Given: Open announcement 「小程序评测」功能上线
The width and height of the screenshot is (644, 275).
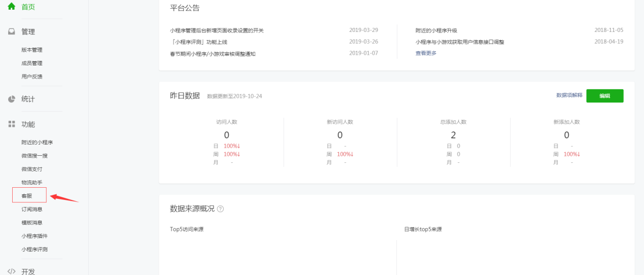Looking at the screenshot, I should [x=198, y=42].
